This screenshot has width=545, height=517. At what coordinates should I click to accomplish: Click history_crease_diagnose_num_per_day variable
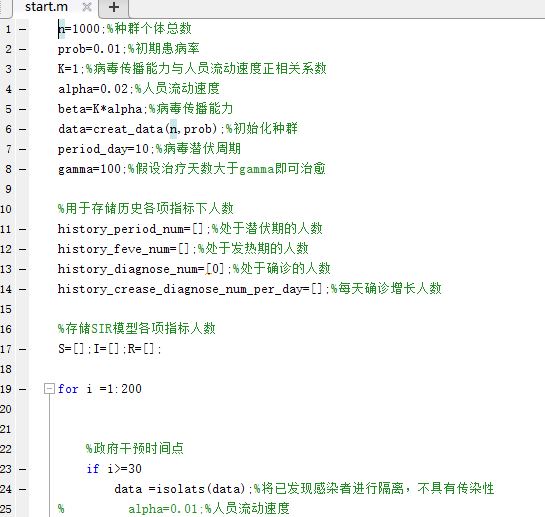click(x=180, y=289)
